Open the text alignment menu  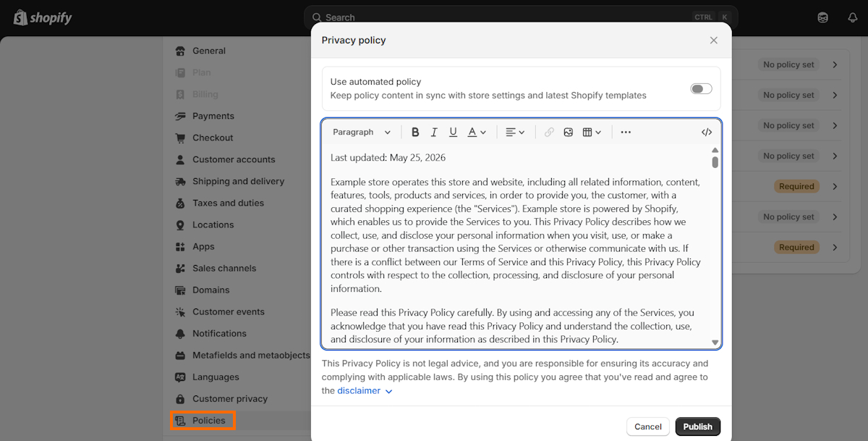[515, 133]
